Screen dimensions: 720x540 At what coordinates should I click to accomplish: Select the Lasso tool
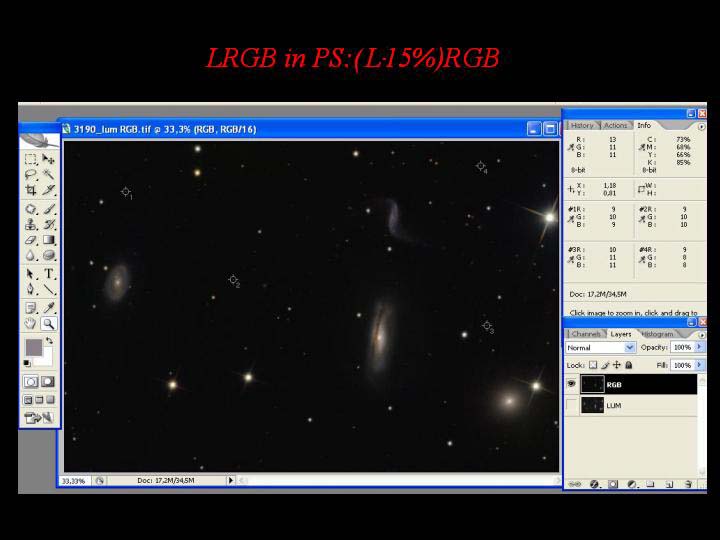(x=31, y=174)
